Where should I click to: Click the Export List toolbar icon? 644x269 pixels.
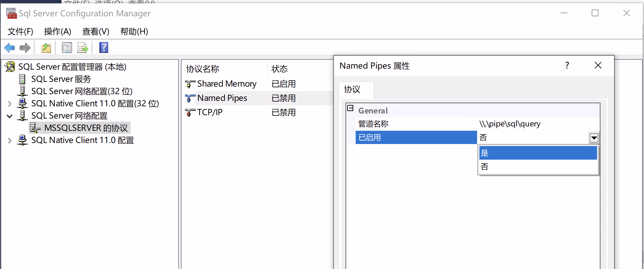[x=83, y=48]
